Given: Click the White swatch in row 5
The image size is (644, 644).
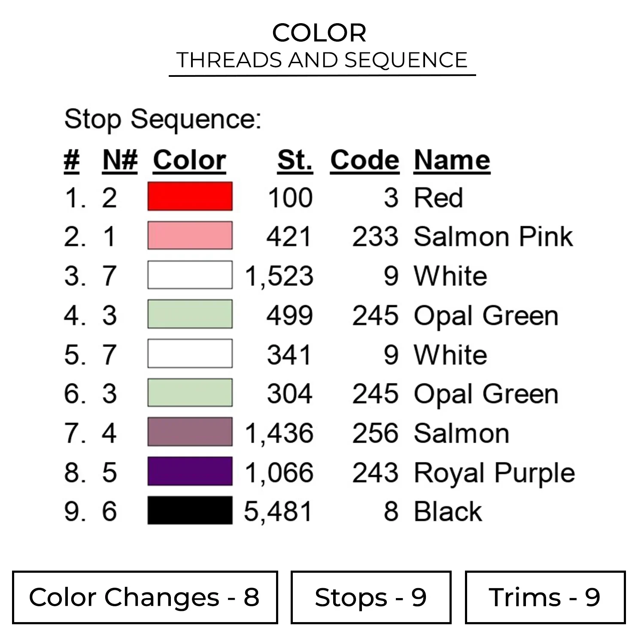Looking at the screenshot, I should click(190, 354).
